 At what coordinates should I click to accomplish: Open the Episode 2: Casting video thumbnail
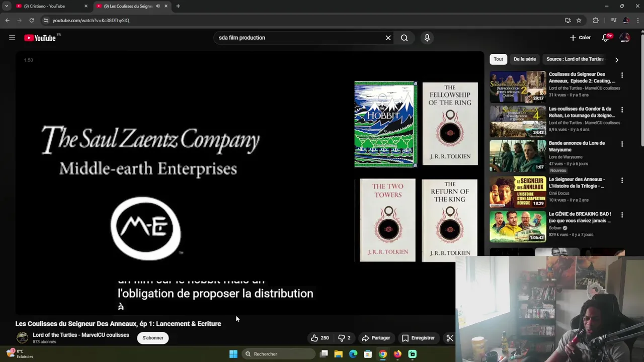518,86
